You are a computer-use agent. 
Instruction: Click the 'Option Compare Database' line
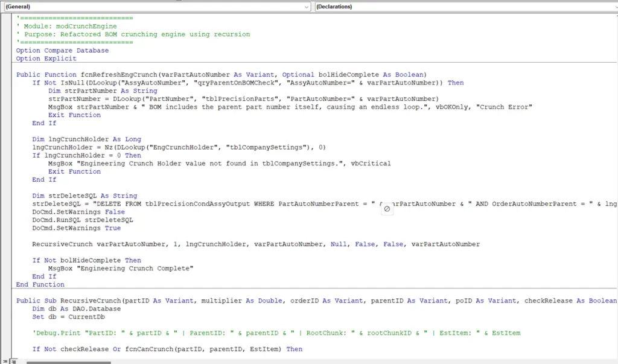click(62, 51)
